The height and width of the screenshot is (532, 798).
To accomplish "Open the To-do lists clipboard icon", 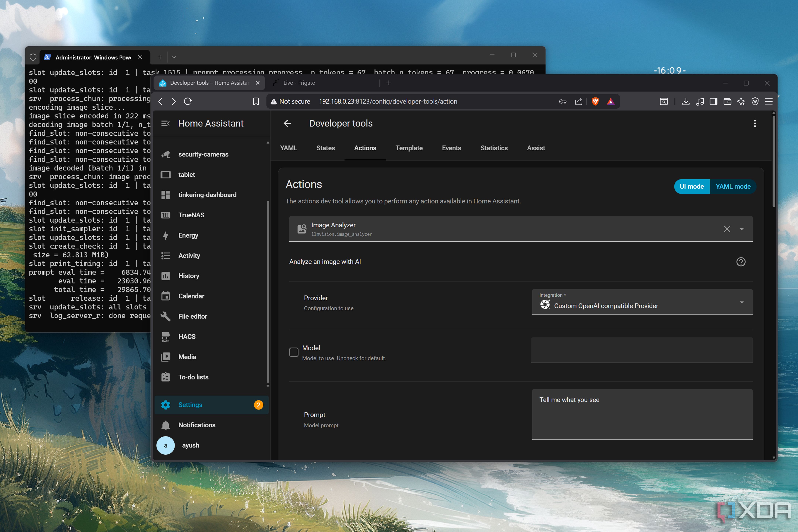I will coord(166,377).
